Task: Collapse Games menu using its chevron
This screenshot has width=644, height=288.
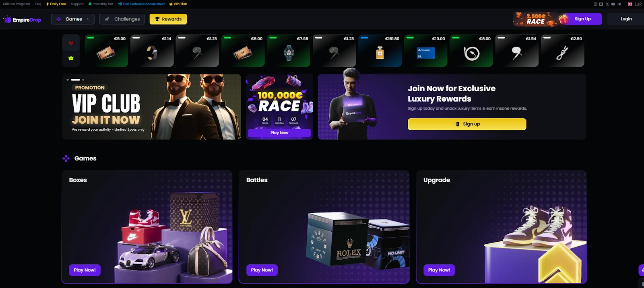Action: coord(88,19)
